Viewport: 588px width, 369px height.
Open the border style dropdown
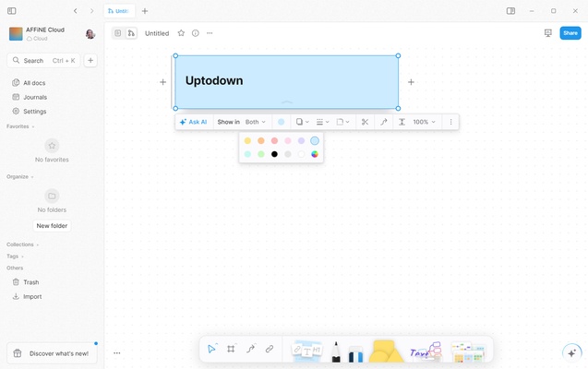[x=322, y=122]
